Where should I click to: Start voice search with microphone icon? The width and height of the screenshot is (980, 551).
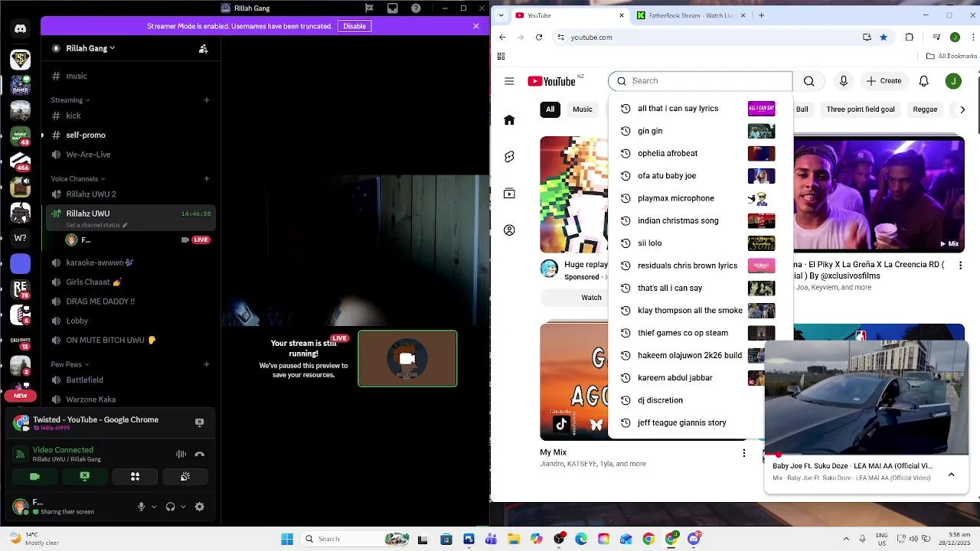pos(844,81)
